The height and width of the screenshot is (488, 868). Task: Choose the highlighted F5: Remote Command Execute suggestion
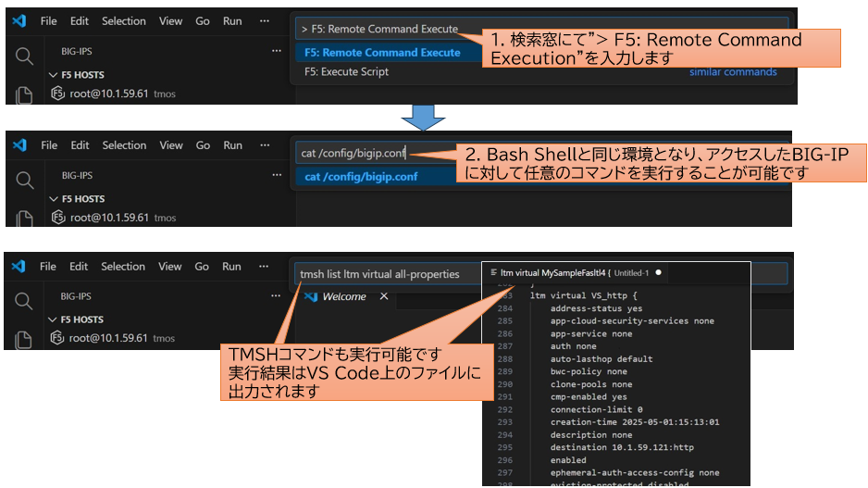[382, 53]
